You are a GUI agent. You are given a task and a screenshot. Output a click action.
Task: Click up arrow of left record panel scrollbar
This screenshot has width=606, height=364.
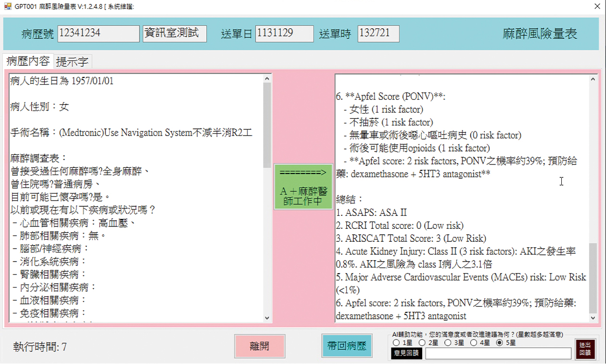267,78
